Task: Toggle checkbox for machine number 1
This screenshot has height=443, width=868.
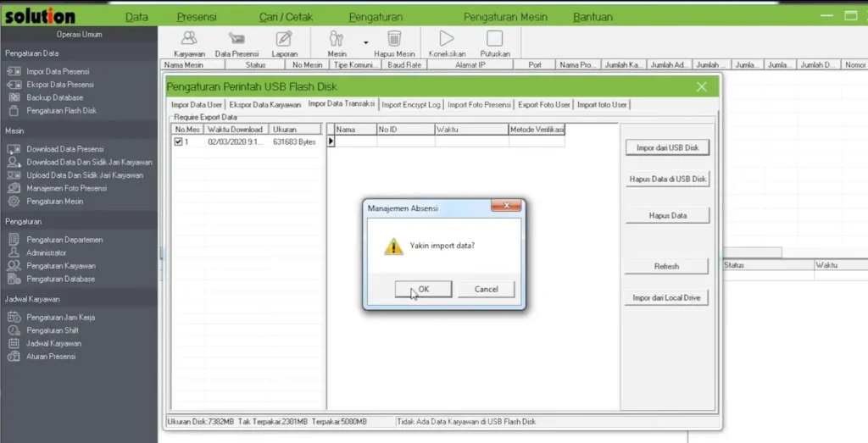Action: tap(178, 142)
